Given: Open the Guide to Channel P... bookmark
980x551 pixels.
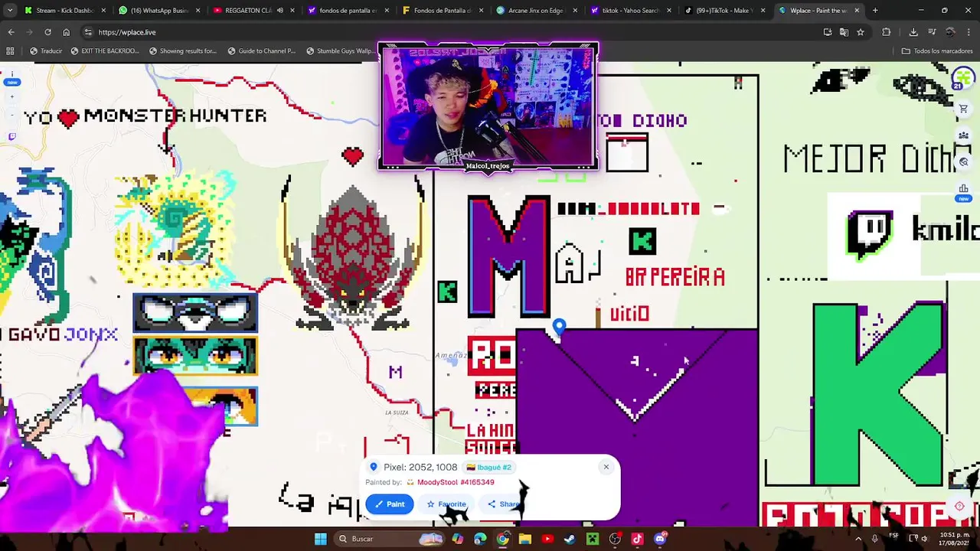Looking at the screenshot, I should tap(262, 51).
